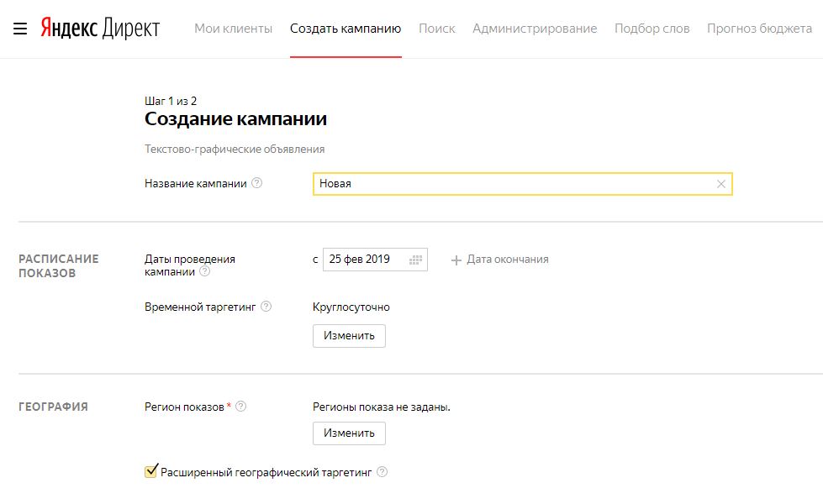Click inside the campaign name field
This screenshot has width=823, height=504.
504,183
